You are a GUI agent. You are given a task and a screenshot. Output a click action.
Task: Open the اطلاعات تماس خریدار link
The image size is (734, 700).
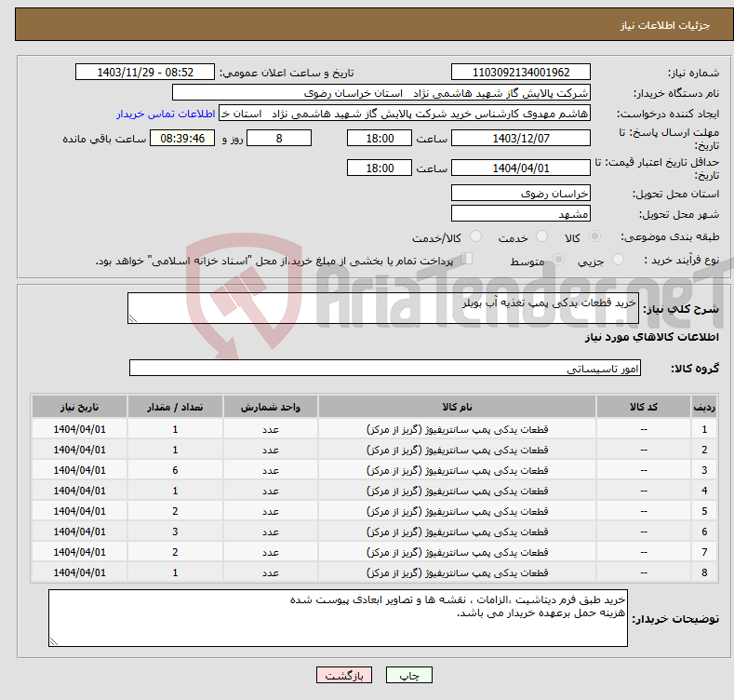[166, 114]
